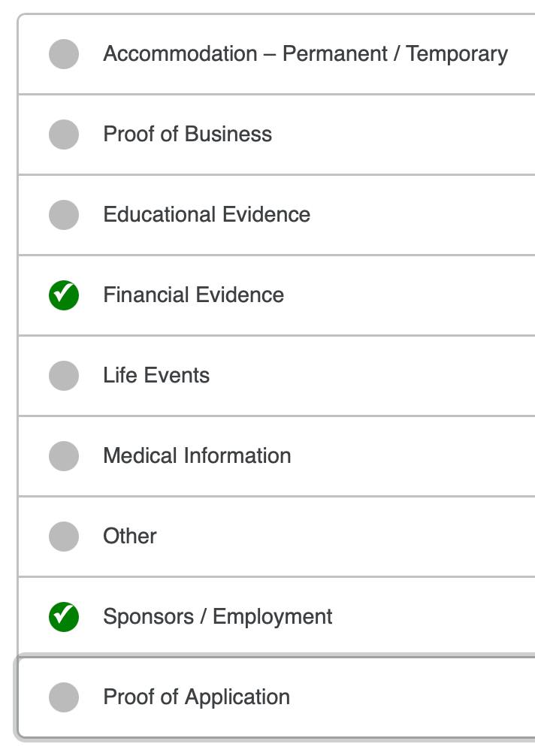The height and width of the screenshot is (756, 535).
Task: Open the Financial Evidence category
Action: 277,295
